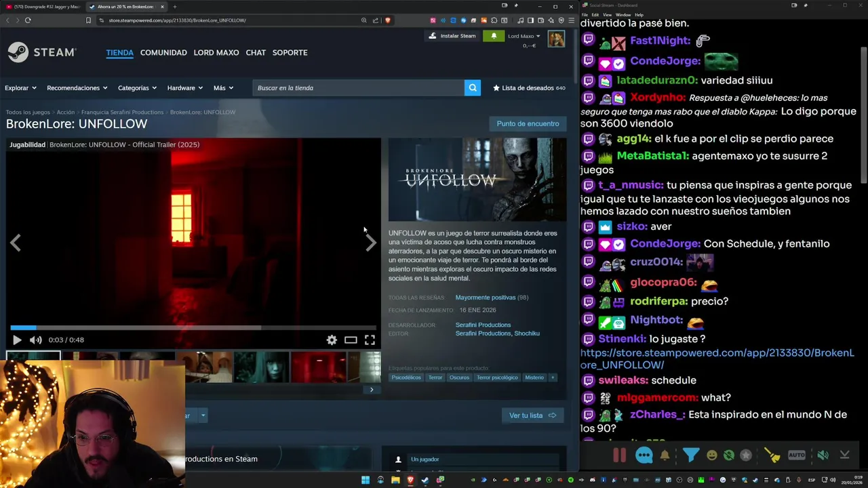Expand the Recomendaciones dropdown
This screenshot has height=488, width=868.
pos(77,87)
